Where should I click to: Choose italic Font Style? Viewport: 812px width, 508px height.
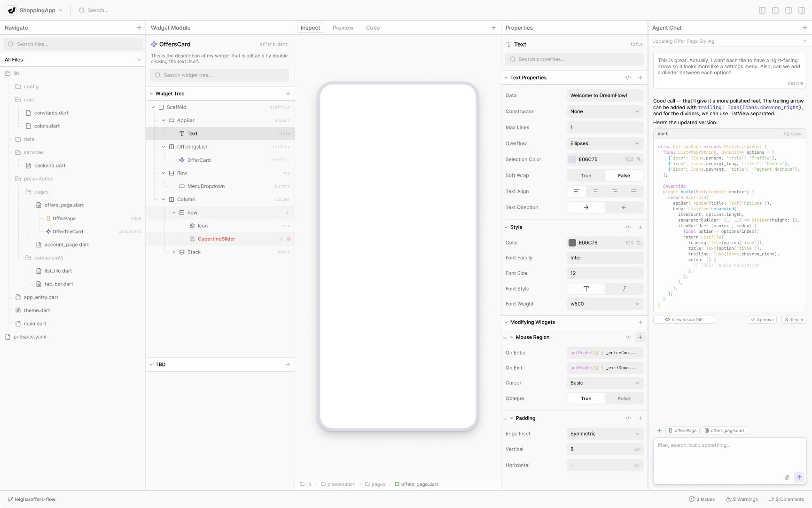(624, 289)
